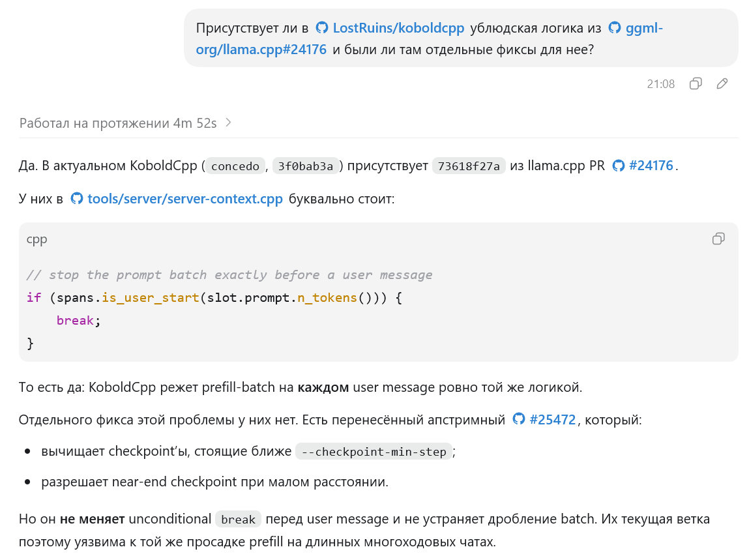This screenshot has height=560, width=749.
Task: Click the 3f0bab3a commit hash tag
Action: click(306, 166)
